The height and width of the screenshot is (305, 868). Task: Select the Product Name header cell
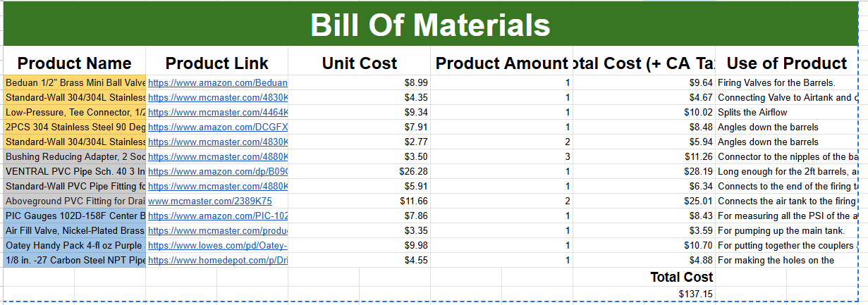coord(75,63)
